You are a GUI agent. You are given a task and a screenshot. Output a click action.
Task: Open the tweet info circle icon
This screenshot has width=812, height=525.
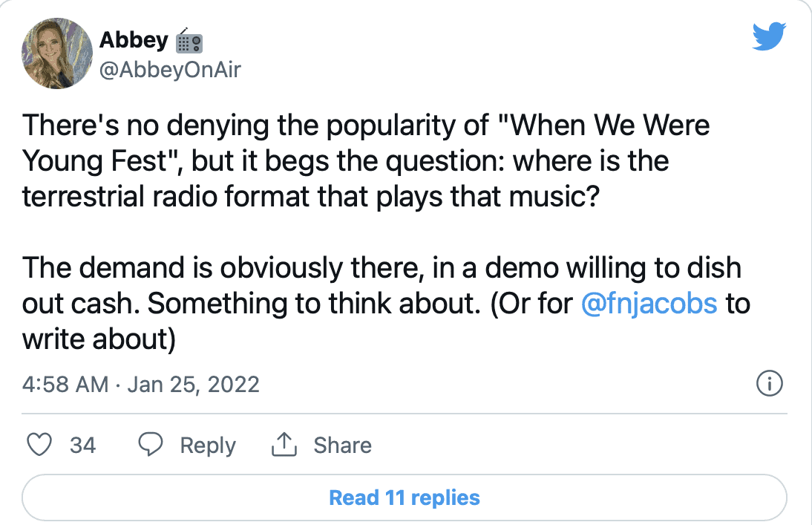(769, 384)
